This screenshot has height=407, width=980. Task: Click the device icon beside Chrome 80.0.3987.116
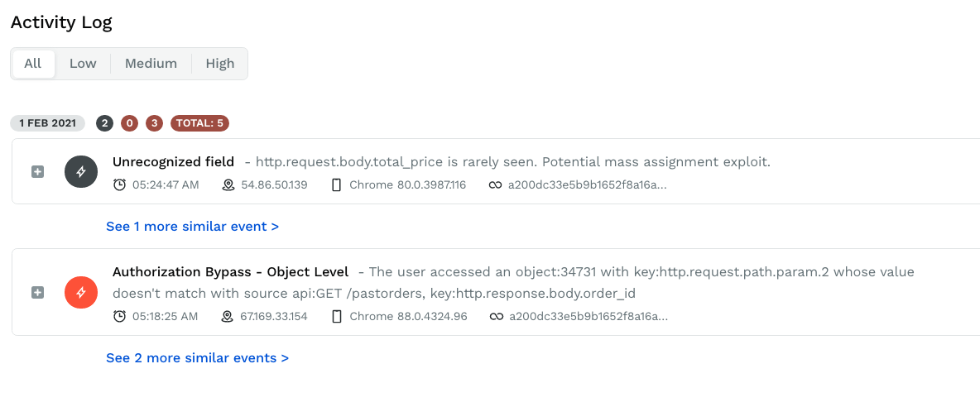point(336,184)
